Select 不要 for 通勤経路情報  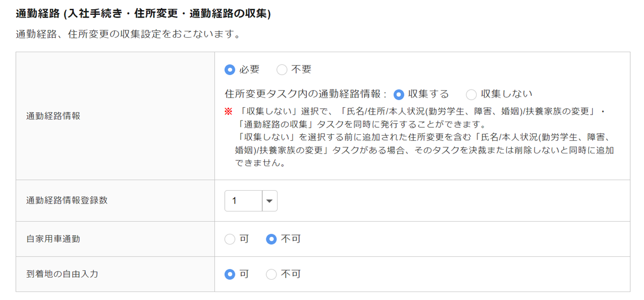point(282,70)
